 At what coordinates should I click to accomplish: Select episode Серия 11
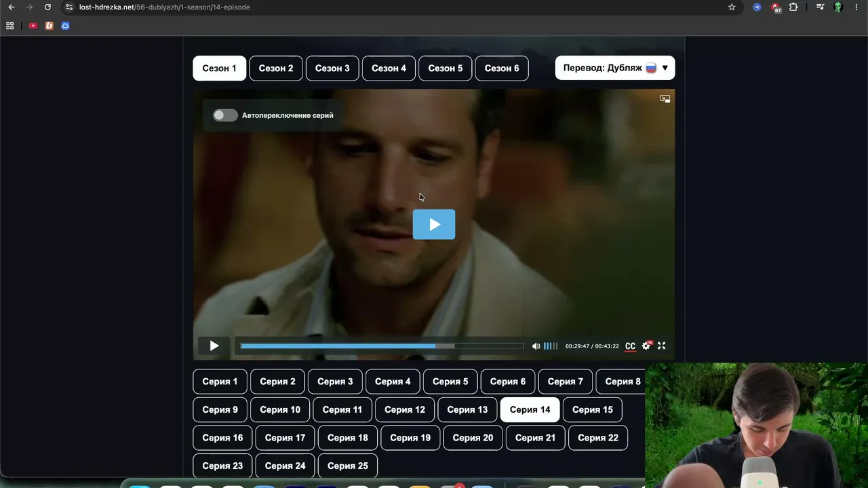pyautogui.click(x=342, y=409)
